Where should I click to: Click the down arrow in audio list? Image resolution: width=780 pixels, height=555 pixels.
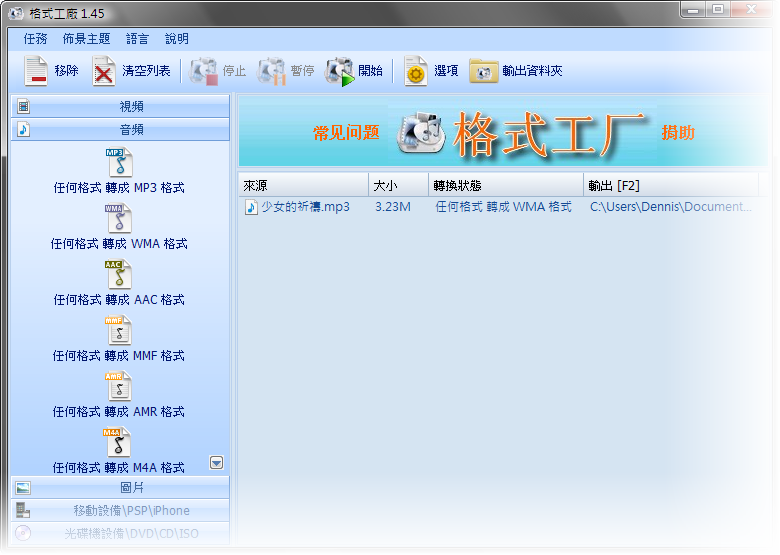(216, 463)
